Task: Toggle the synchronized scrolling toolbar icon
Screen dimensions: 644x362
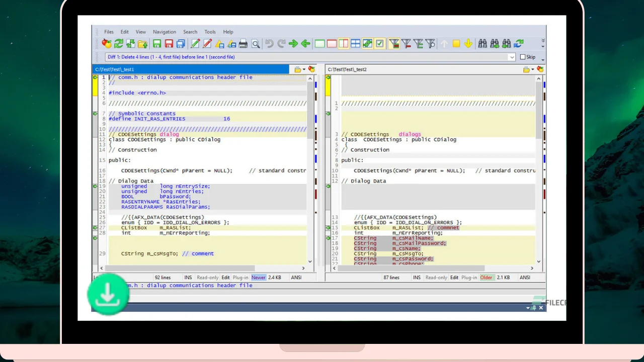Action: (368, 44)
